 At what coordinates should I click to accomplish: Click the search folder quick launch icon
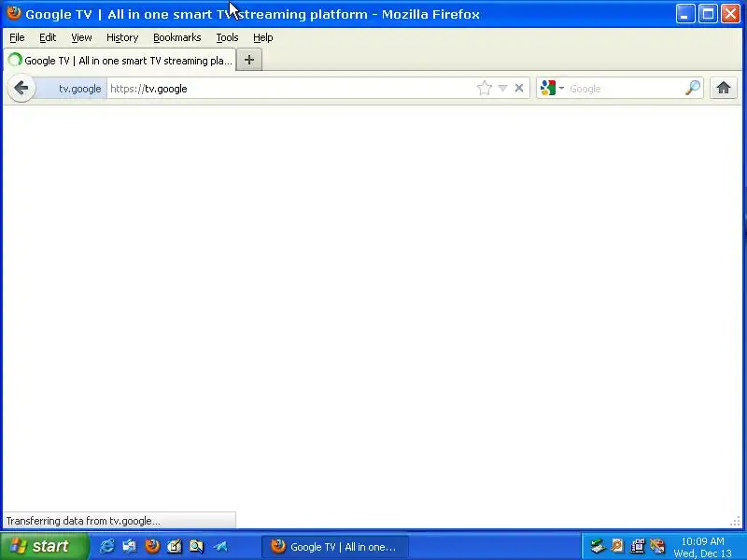click(x=197, y=546)
